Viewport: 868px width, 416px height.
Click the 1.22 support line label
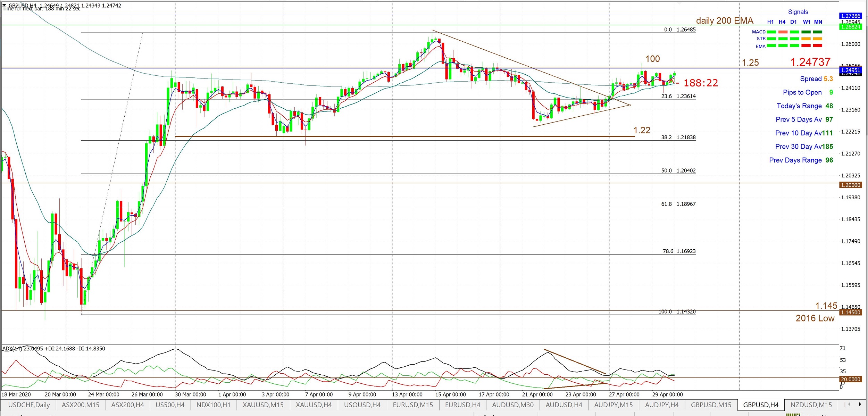pyautogui.click(x=642, y=130)
